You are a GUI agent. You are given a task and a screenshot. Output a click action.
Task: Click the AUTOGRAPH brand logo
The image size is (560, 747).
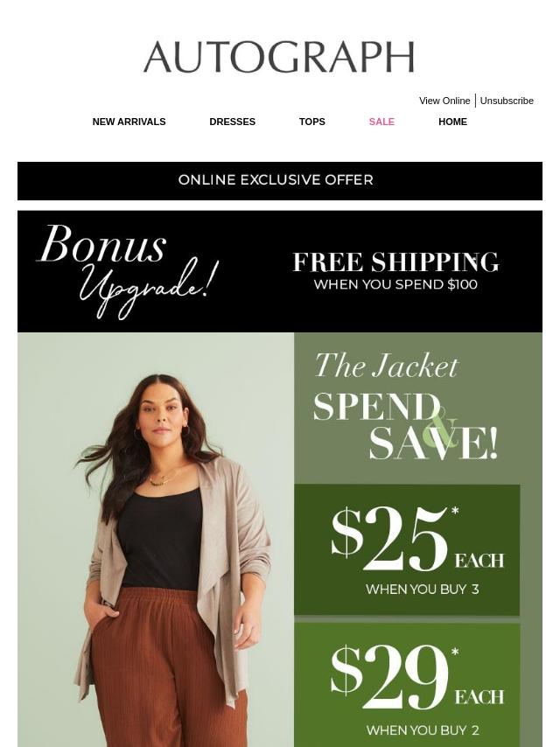click(x=279, y=57)
